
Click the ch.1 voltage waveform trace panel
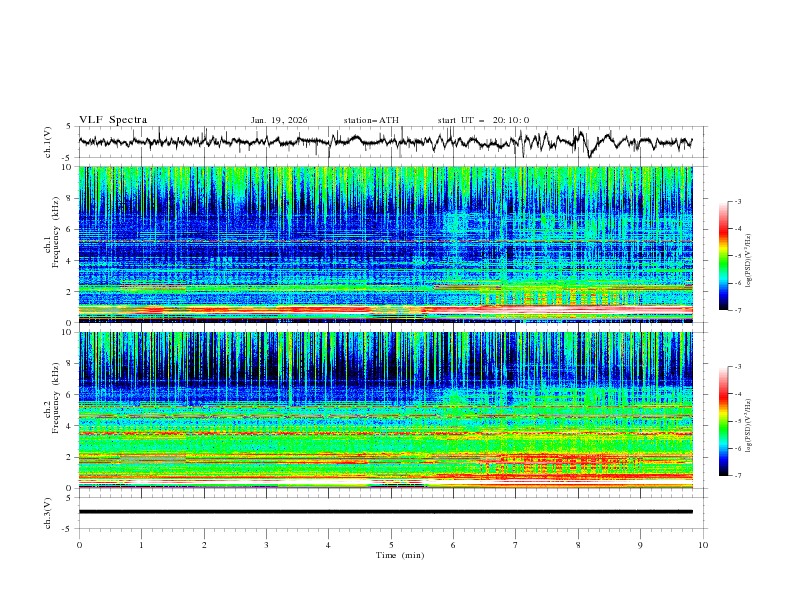click(393, 142)
